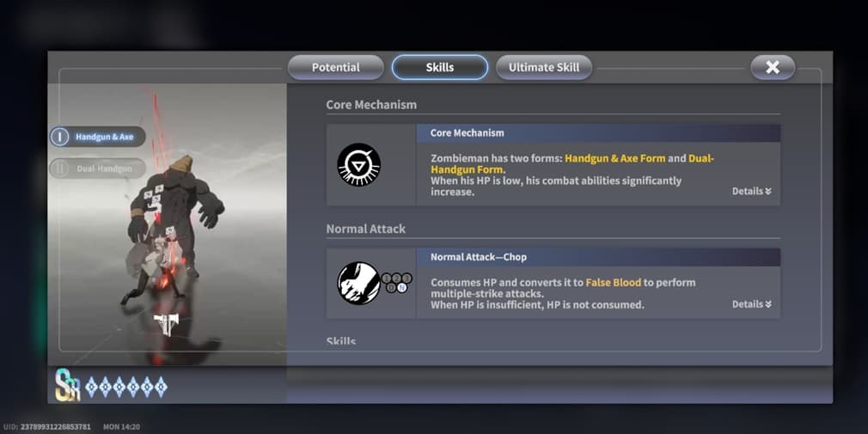The height and width of the screenshot is (434, 868).
Task: Click the blue diamond star rank row
Action: tap(126, 387)
